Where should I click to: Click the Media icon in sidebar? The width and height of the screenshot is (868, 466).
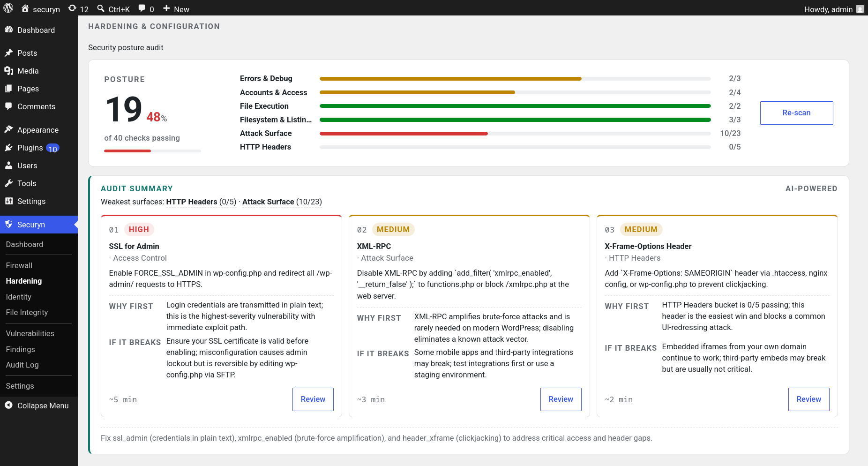click(x=8, y=70)
